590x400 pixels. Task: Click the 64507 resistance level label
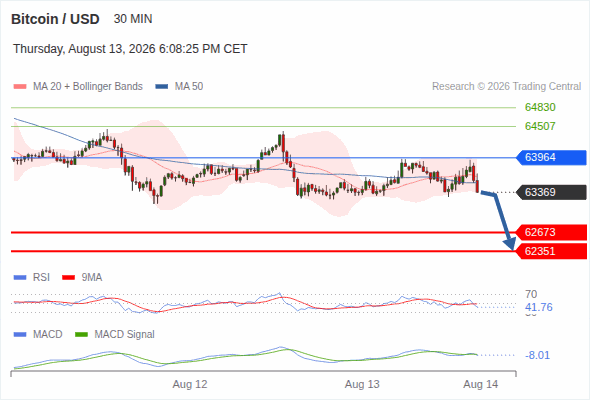click(540, 126)
